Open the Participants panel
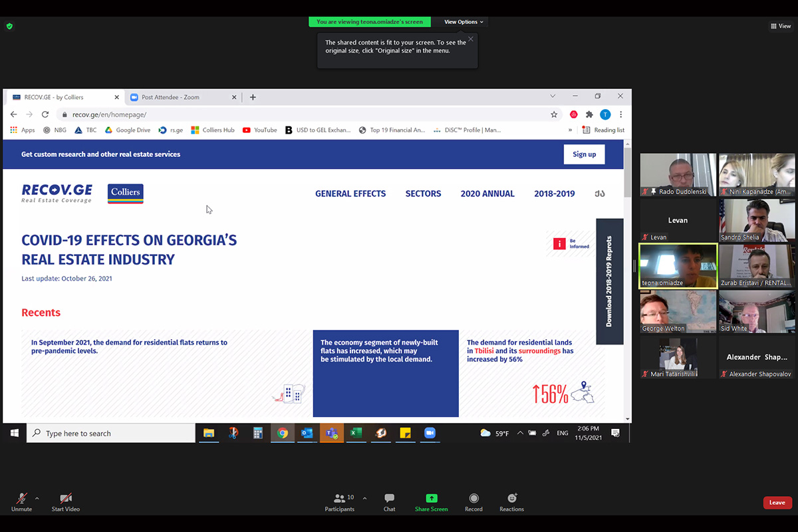This screenshot has width=798, height=532. (340, 502)
